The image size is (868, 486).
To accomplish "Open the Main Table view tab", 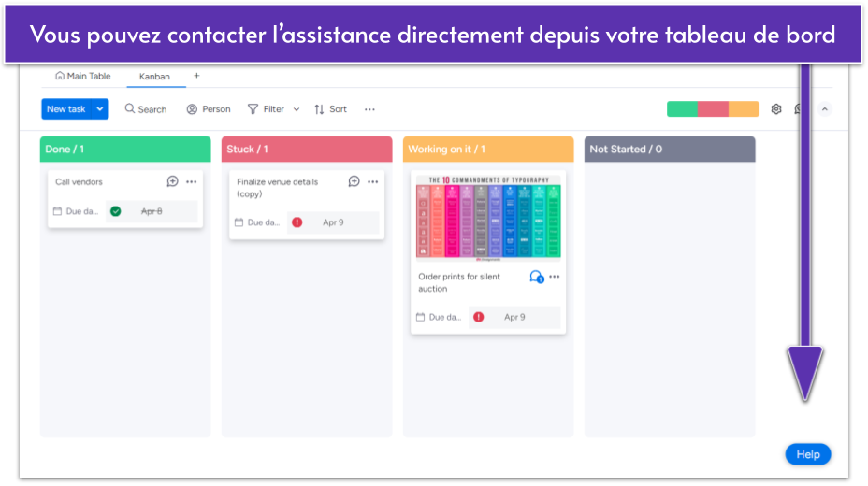I will pos(83,76).
